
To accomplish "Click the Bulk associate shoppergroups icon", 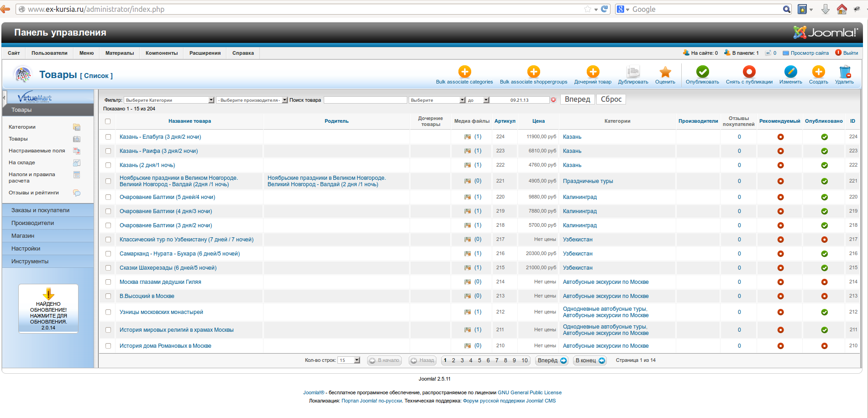I will click(x=533, y=72).
